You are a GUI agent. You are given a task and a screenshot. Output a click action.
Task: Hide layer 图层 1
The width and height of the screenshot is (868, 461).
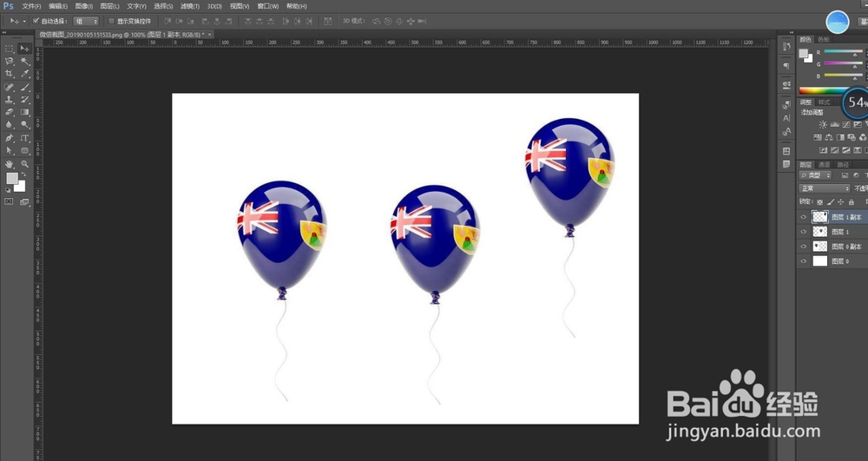[803, 231]
